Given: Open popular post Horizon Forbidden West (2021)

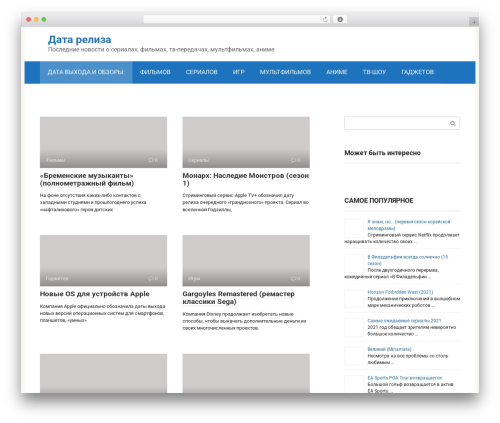Looking at the screenshot, I should 400,292.
